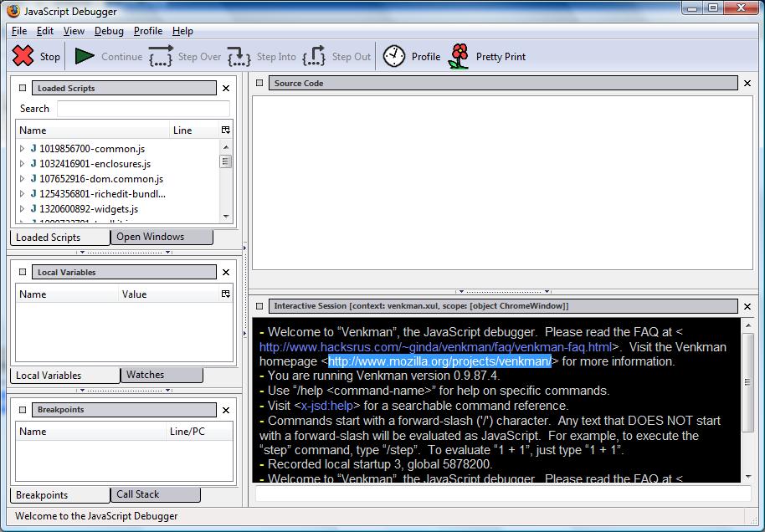Viewport: 765px width, 532px height.
Task: Click the Interactive Session command input
Action: 503,494
